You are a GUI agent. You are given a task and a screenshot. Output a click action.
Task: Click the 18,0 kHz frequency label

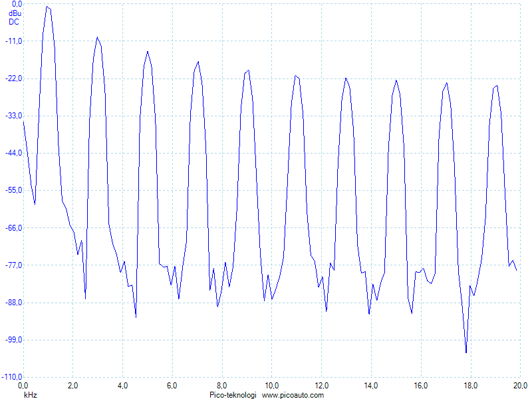470,386
